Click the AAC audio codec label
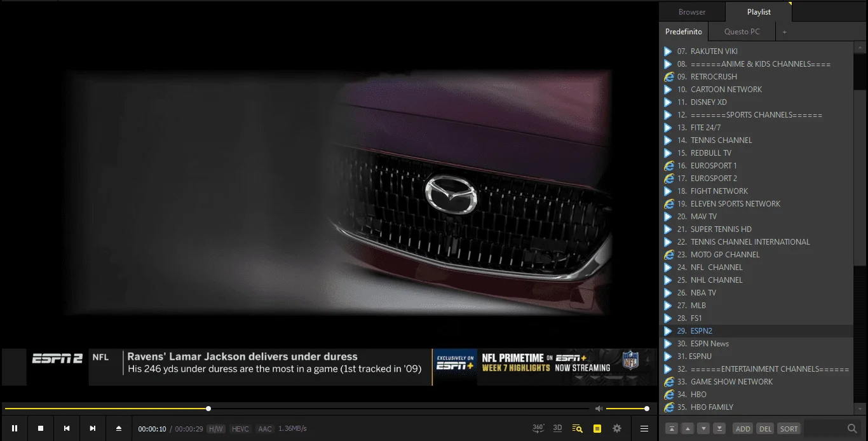868x441 pixels. (265, 429)
